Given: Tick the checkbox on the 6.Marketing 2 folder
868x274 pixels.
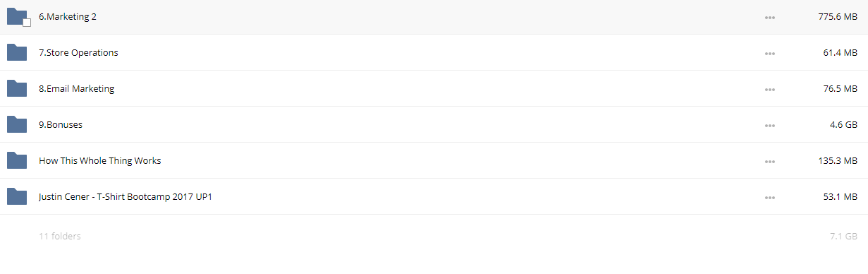Looking at the screenshot, I should pyautogui.click(x=27, y=23).
